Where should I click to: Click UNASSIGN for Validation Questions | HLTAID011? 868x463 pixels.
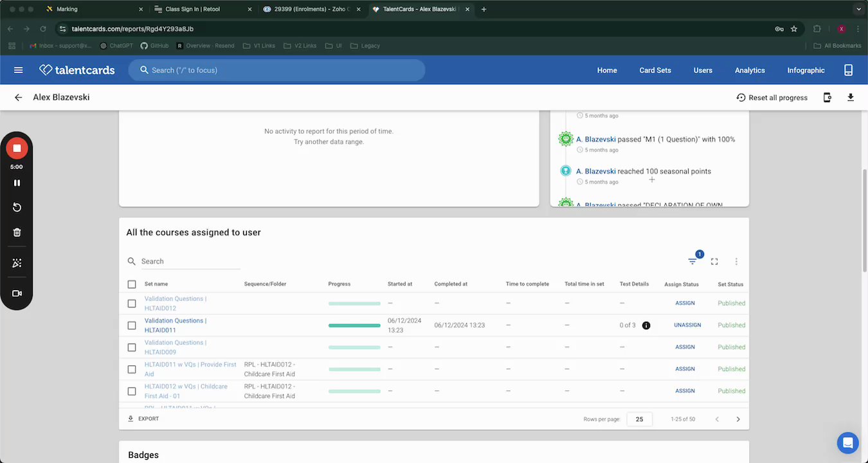pos(687,325)
